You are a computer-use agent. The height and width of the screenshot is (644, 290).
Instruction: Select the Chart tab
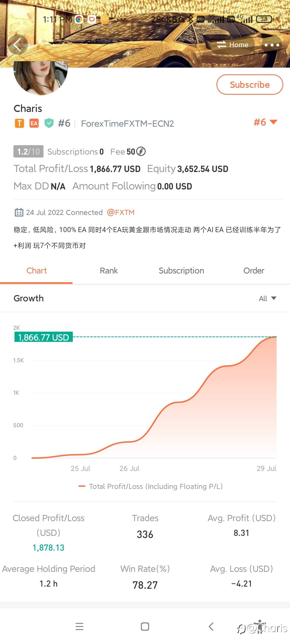click(37, 271)
